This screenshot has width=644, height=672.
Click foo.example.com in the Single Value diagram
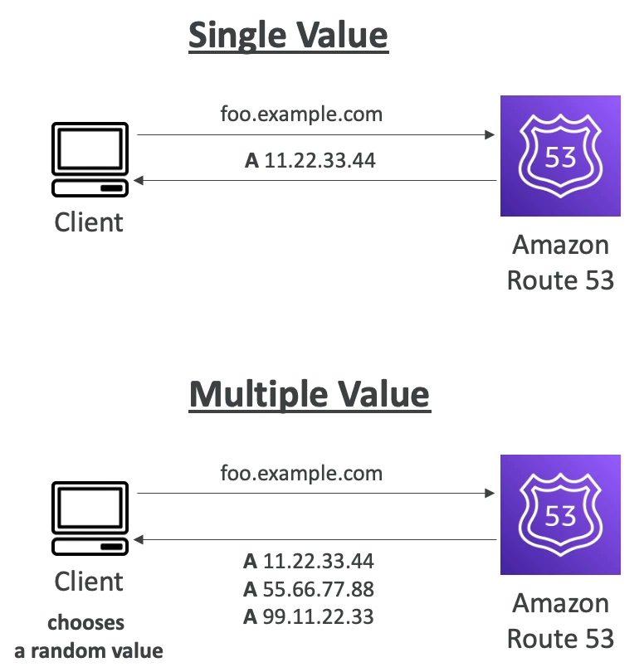[301, 114]
